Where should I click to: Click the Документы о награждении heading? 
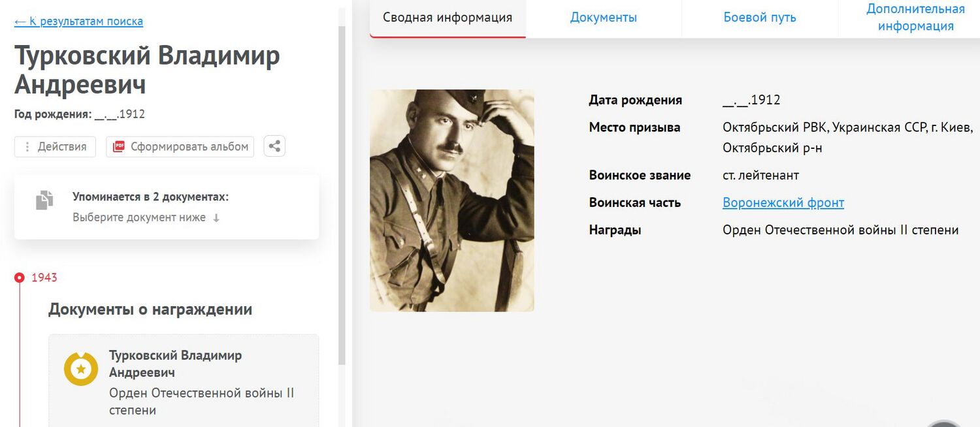click(x=150, y=309)
